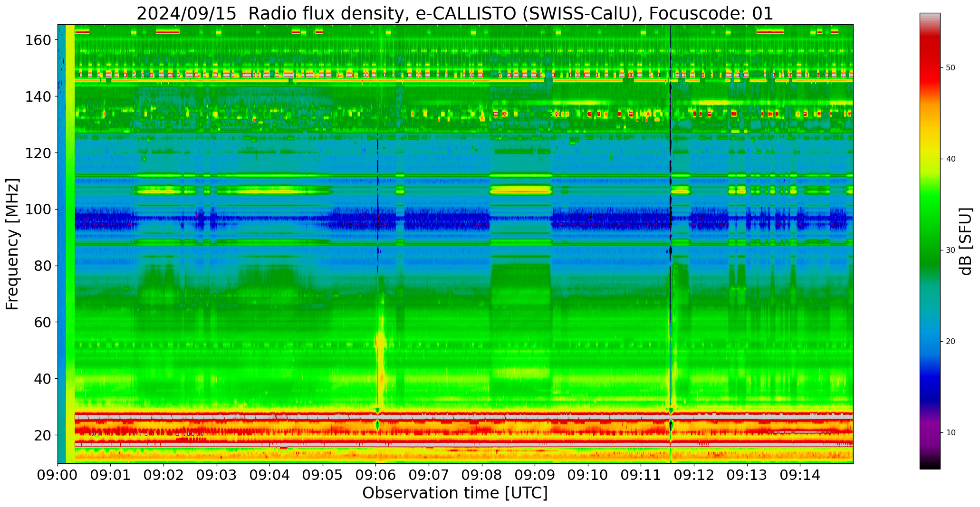Click the 09:00 time tick label

[58, 475]
